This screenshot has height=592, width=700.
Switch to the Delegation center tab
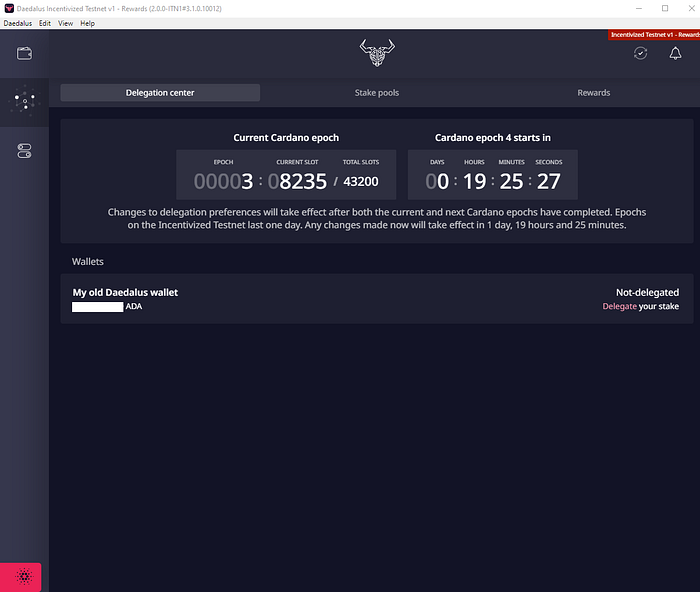click(x=160, y=93)
